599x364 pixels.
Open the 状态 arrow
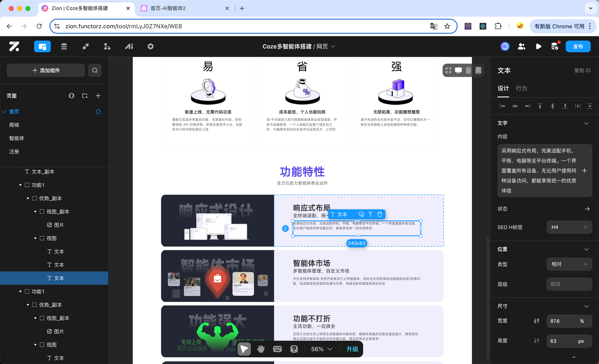coord(587,209)
